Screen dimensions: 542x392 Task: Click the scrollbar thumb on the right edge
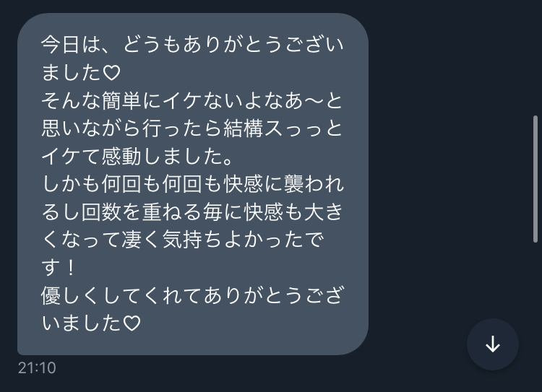[535, 179]
